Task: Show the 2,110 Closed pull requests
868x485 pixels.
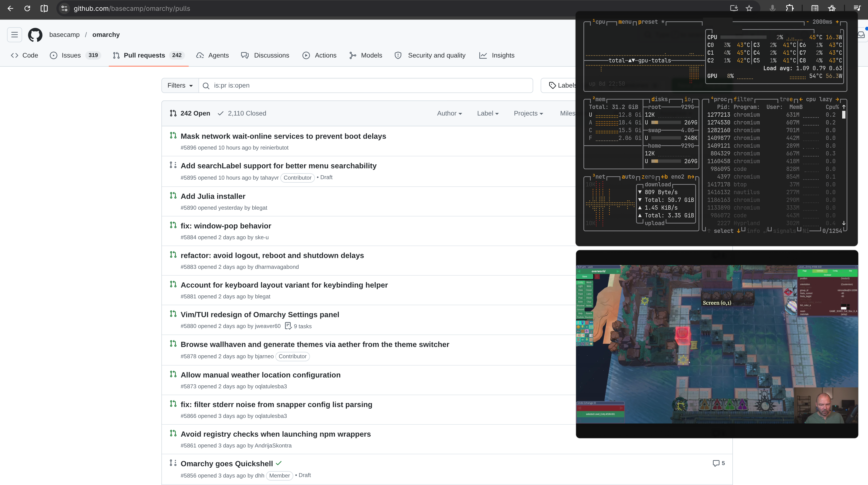Action: click(x=242, y=113)
